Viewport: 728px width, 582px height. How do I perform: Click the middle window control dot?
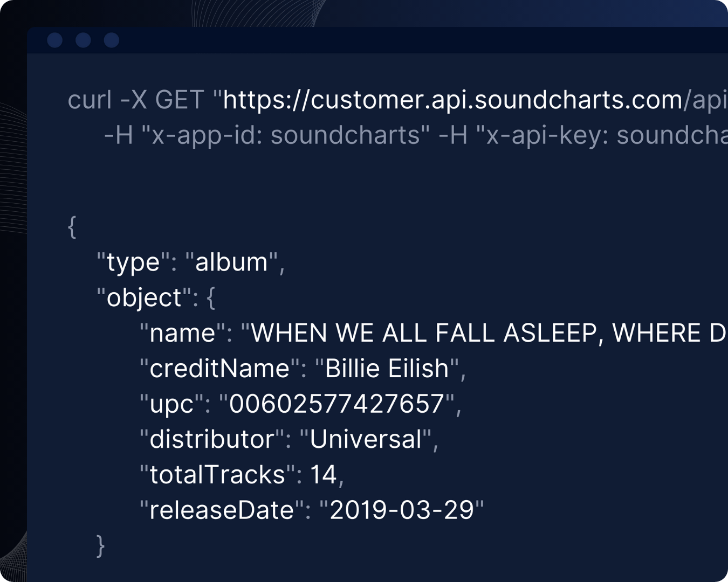[x=83, y=40]
